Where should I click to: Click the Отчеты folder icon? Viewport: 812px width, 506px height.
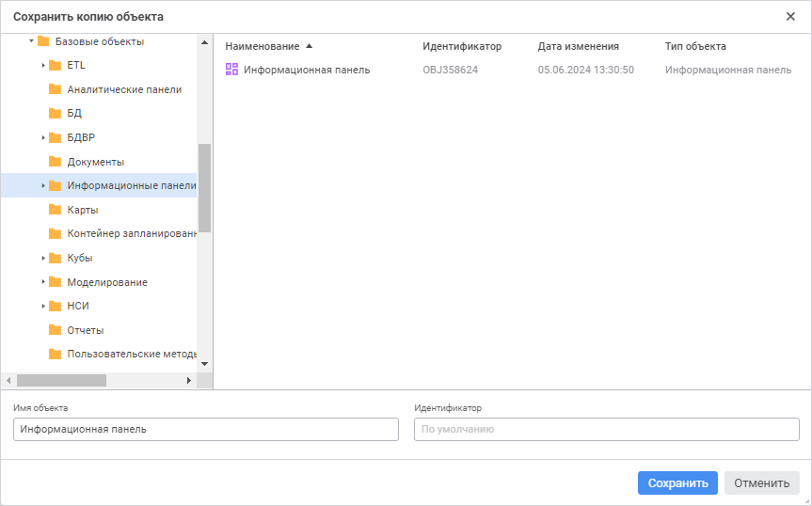click(55, 330)
